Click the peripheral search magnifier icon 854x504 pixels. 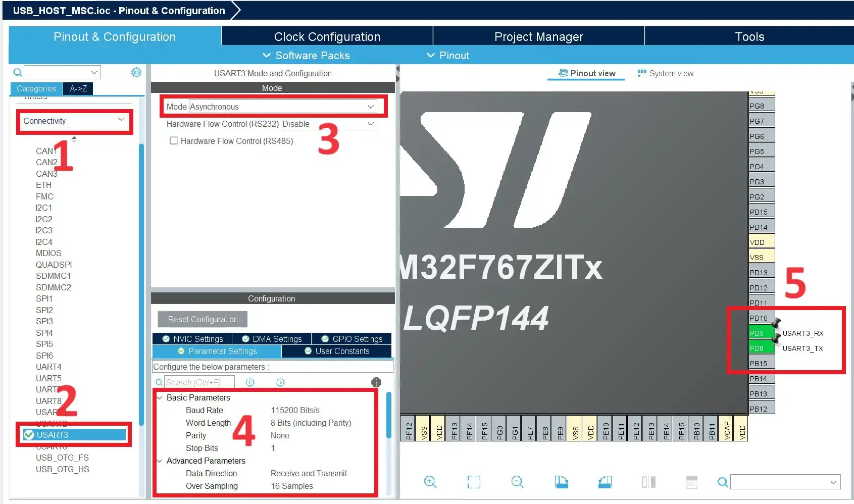(18, 73)
